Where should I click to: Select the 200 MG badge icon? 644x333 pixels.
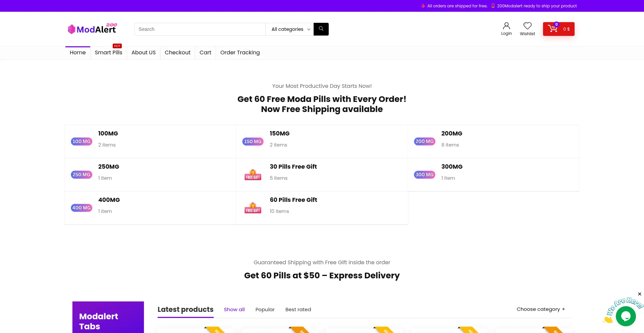pyautogui.click(x=425, y=142)
